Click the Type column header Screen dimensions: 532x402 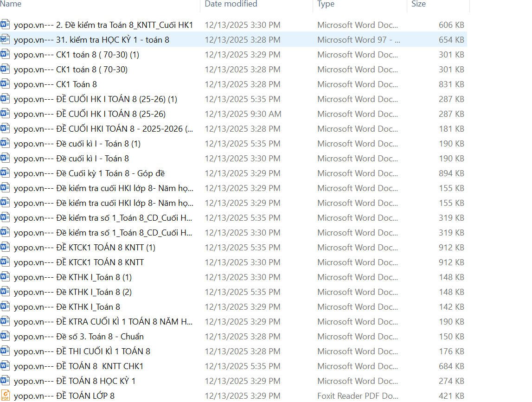coord(326,4)
